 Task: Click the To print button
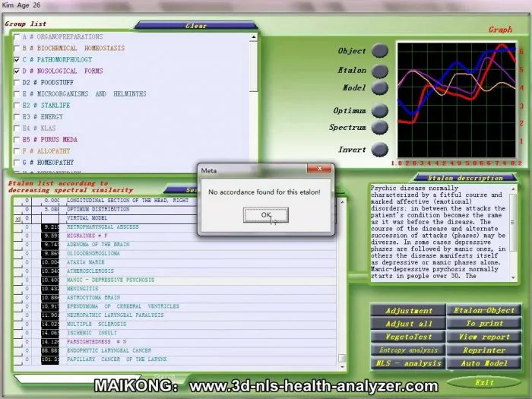(x=484, y=323)
